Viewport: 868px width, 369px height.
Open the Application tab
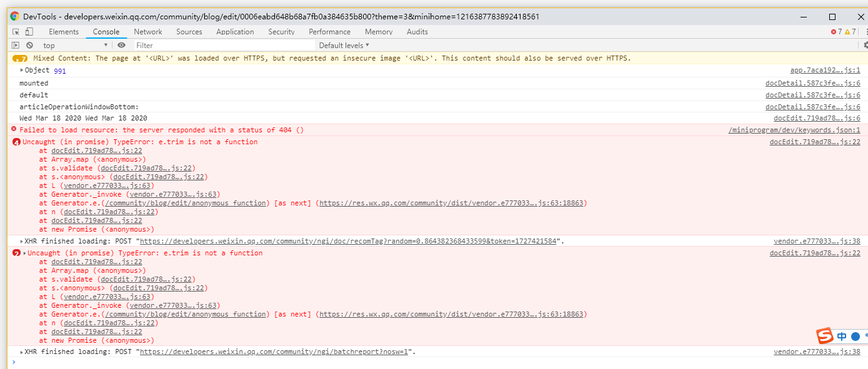click(x=235, y=32)
